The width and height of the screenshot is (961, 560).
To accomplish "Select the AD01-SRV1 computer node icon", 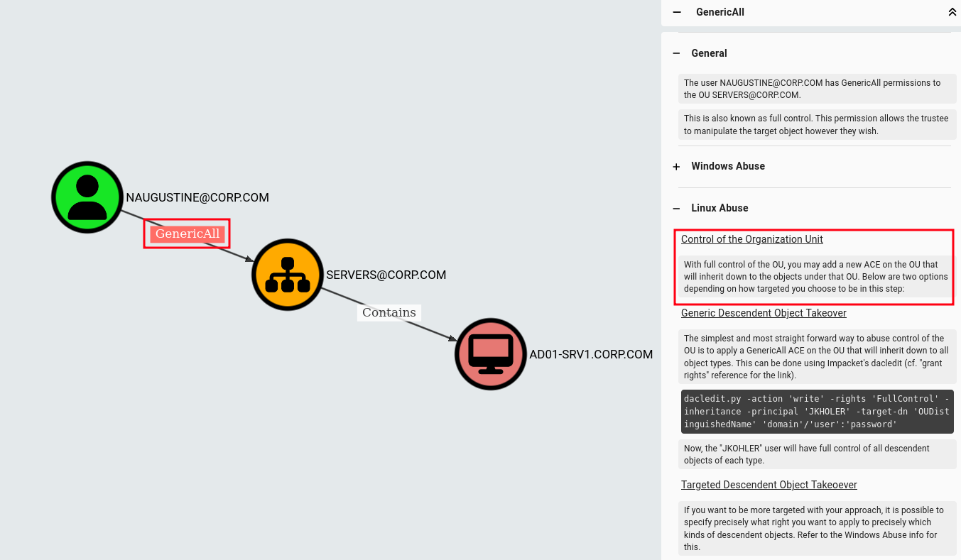I will point(491,354).
